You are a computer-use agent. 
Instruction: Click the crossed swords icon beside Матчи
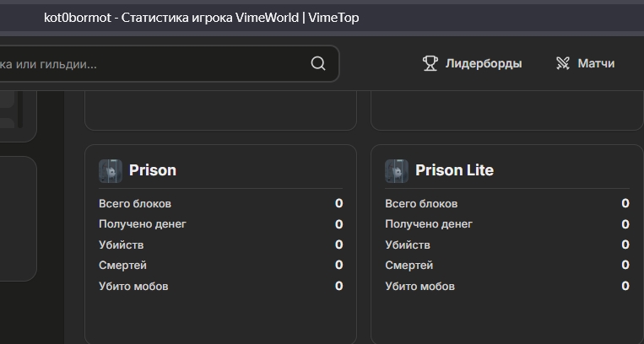point(563,63)
